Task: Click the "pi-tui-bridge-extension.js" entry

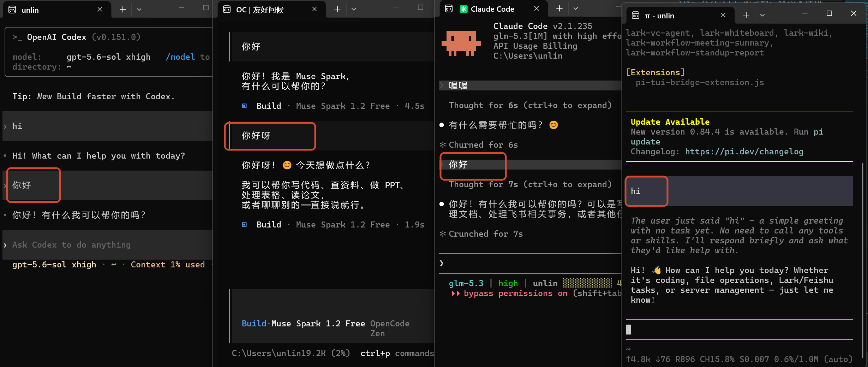Action: tap(700, 82)
